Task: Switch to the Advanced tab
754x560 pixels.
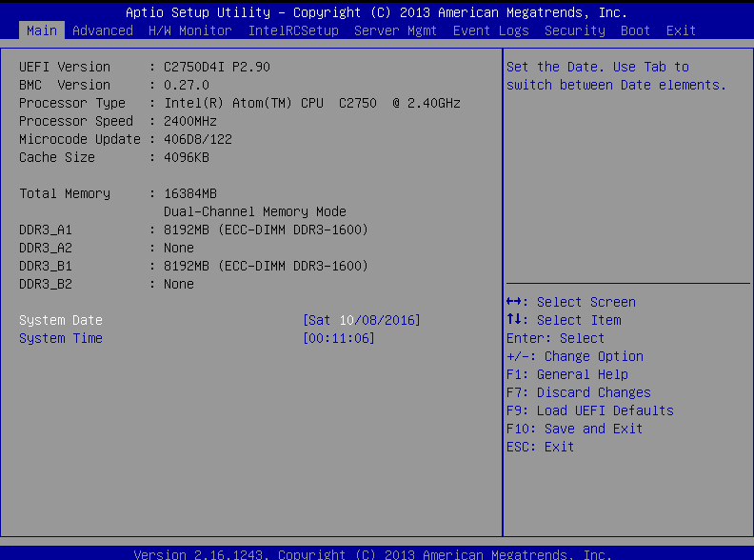Action: pos(103,30)
